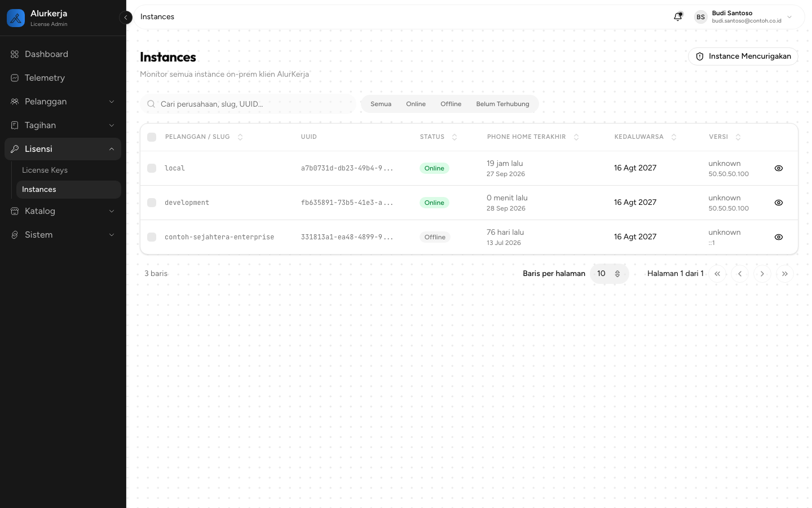Check the development row checkbox

(152, 203)
